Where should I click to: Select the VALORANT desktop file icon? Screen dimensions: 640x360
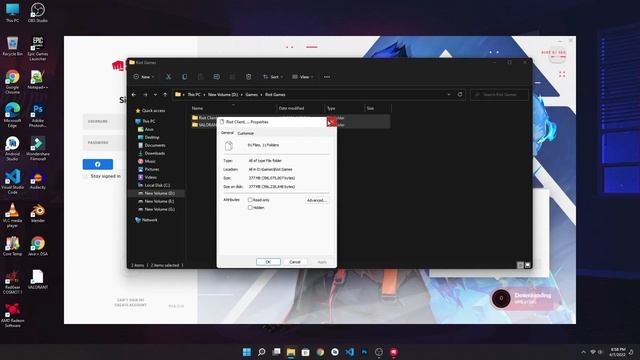(38, 279)
